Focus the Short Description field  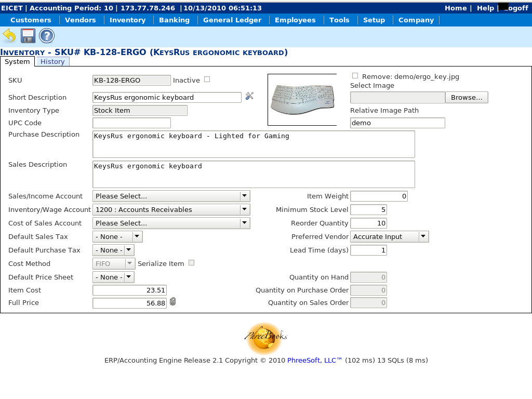[x=167, y=97]
